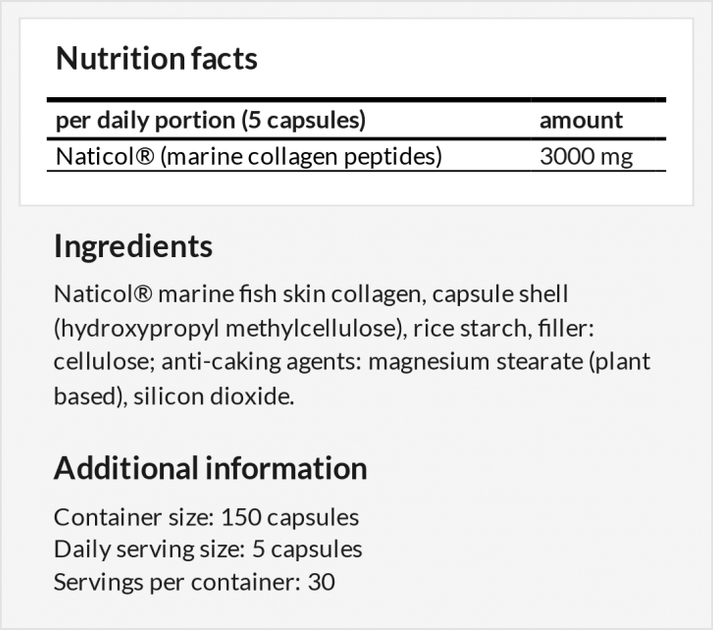The width and height of the screenshot is (713, 630).
Task: Click the "Daily serving size: 5 capsules" line
Action: (x=208, y=549)
